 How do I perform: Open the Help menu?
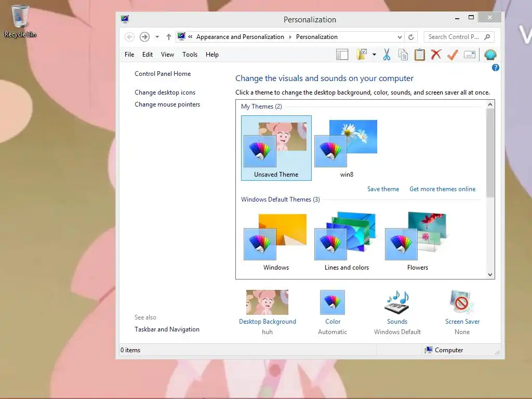(212, 54)
